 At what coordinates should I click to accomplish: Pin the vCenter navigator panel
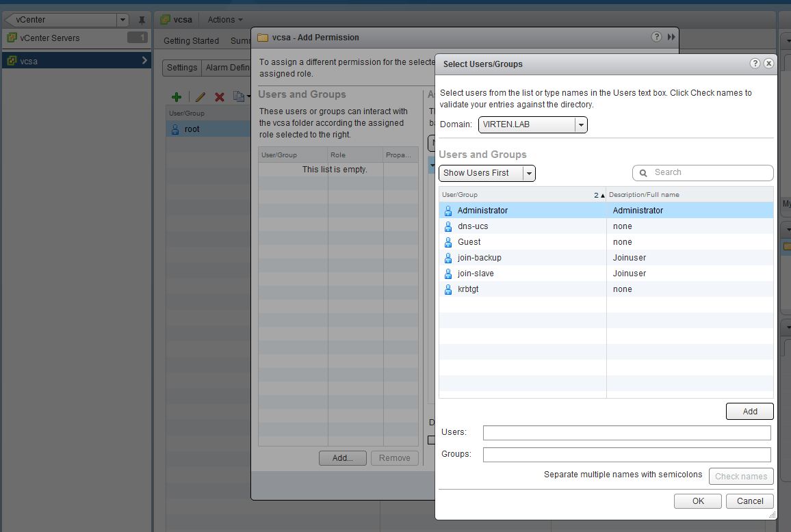point(142,20)
